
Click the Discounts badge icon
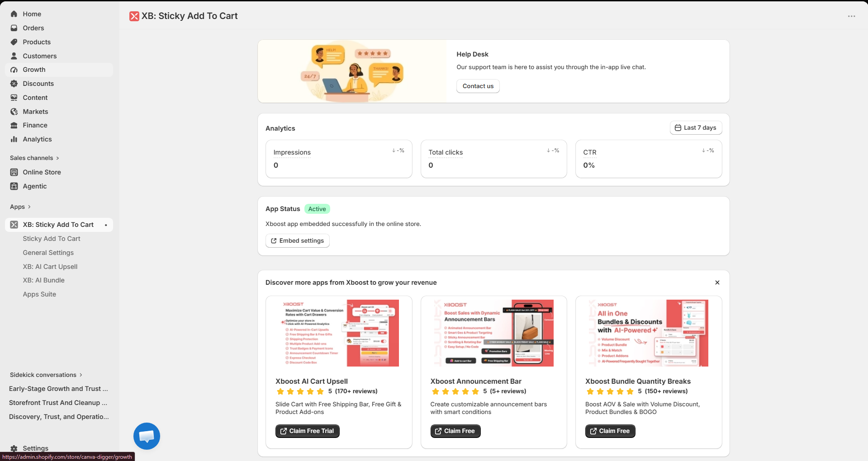[14, 84]
